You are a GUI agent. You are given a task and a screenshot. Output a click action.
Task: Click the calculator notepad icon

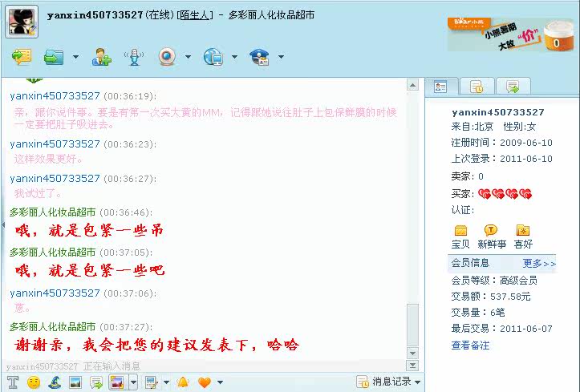(152, 382)
